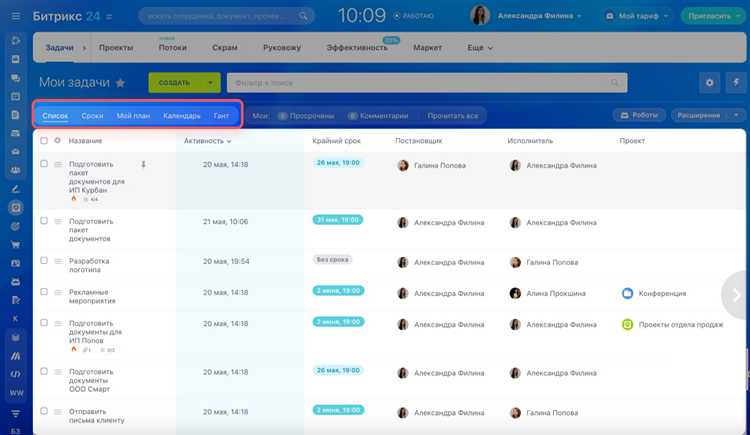Viewport: 750px width, 435px height.
Task: Open the double-slash icon in the sidebar
Action: [x=16, y=356]
